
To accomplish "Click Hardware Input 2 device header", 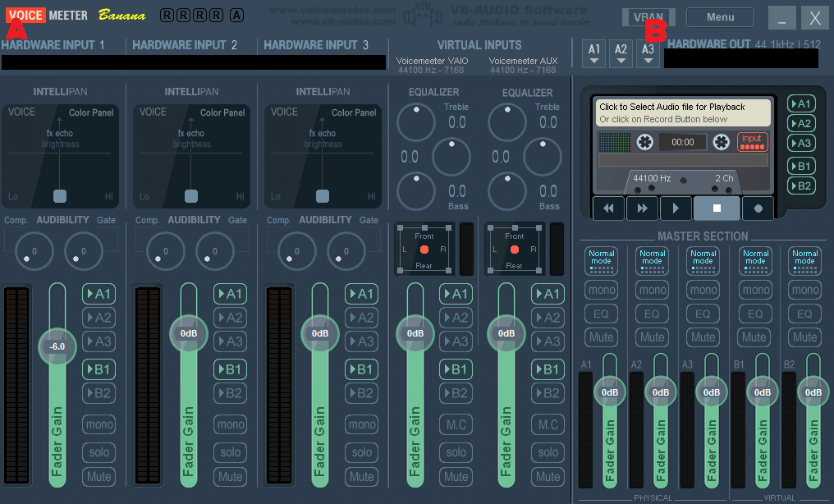I will tap(185, 45).
